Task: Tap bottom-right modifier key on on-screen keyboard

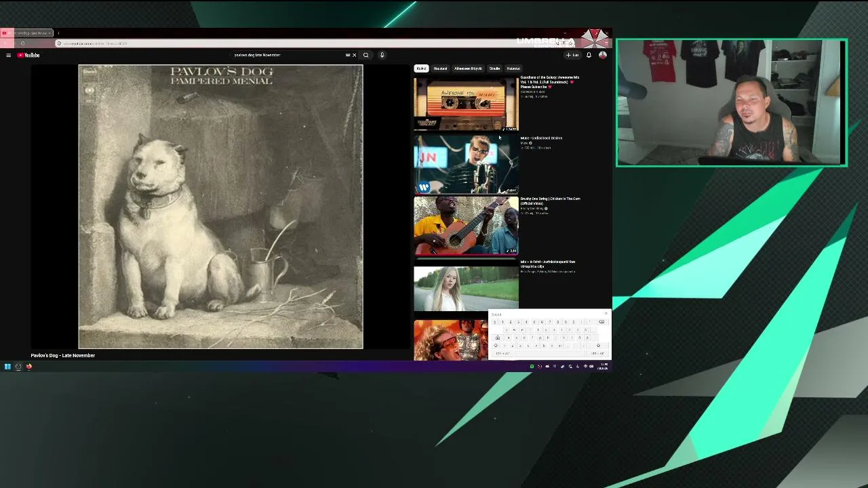Action: (x=596, y=353)
